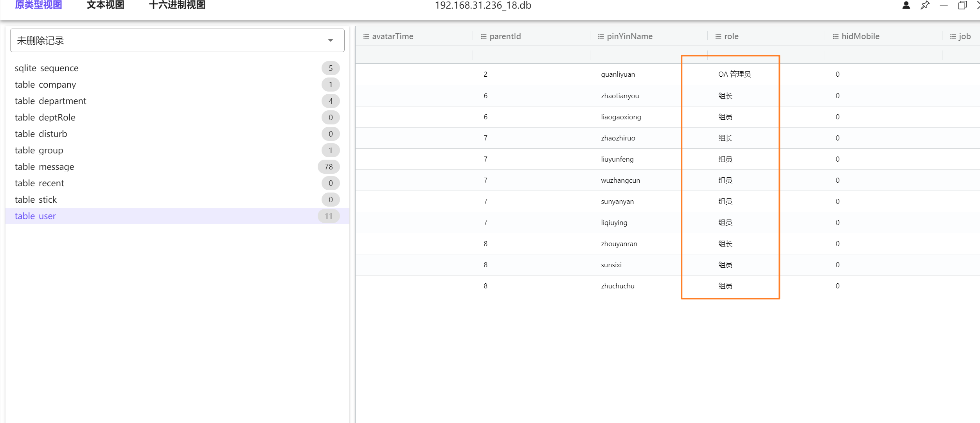
Task: Click the filter field under parentId column
Action: (531, 55)
